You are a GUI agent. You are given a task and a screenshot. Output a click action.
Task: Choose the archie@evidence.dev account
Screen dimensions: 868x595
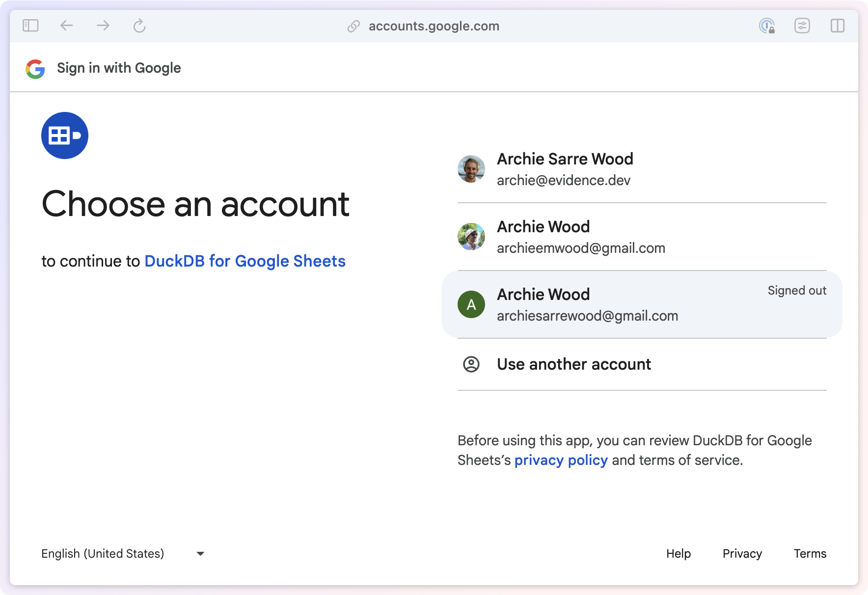(642, 169)
